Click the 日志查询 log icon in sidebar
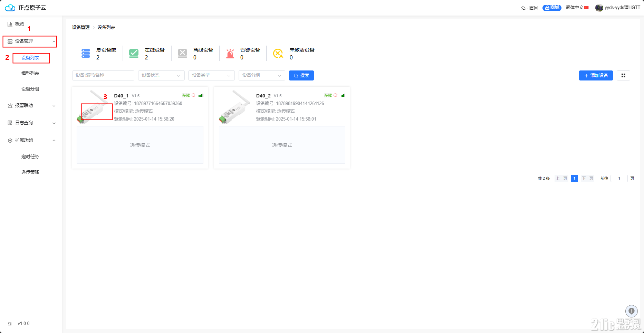The width and height of the screenshot is (644, 333). pos(10,123)
